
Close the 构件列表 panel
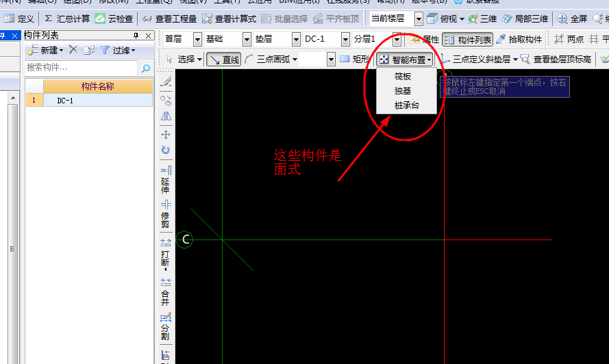pyautogui.click(x=148, y=36)
